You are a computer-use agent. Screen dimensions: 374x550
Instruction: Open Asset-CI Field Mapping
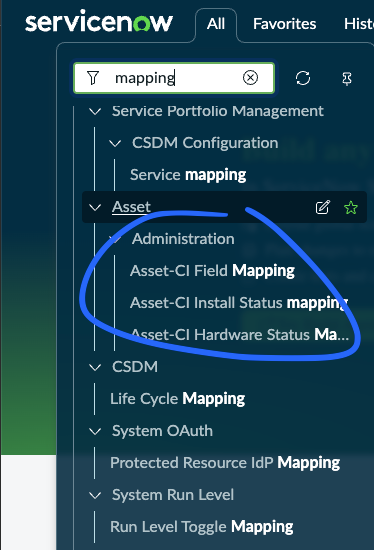click(212, 271)
